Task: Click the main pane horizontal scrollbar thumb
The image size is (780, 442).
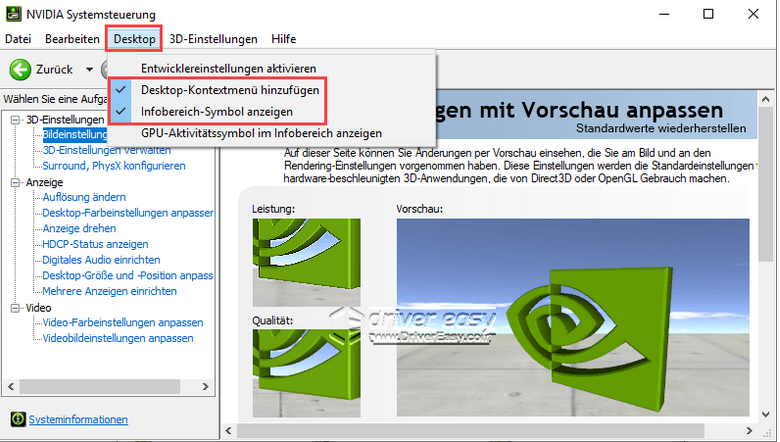Action: pyautogui.click(x=471, y=431)
